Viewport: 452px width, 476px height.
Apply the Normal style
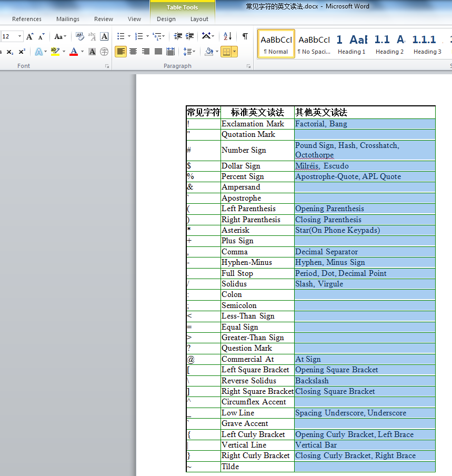pos(276,44)
